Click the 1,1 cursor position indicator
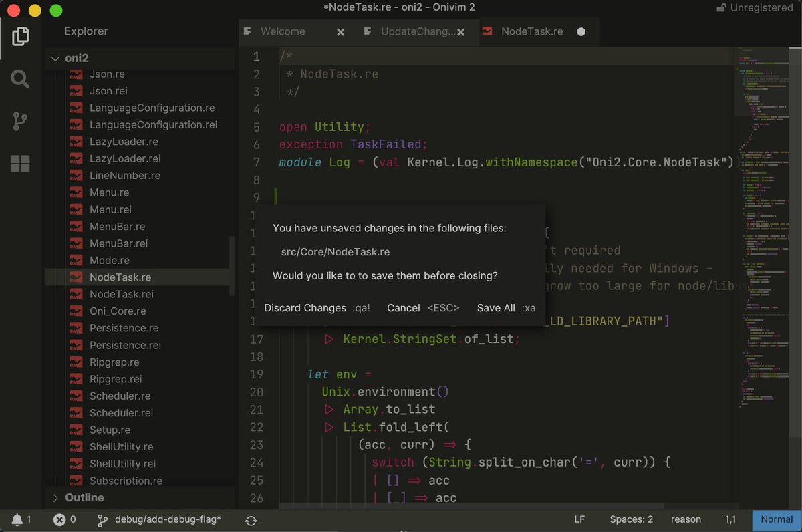The width and height of the screenshot is (802, 532). coord(730,519)
